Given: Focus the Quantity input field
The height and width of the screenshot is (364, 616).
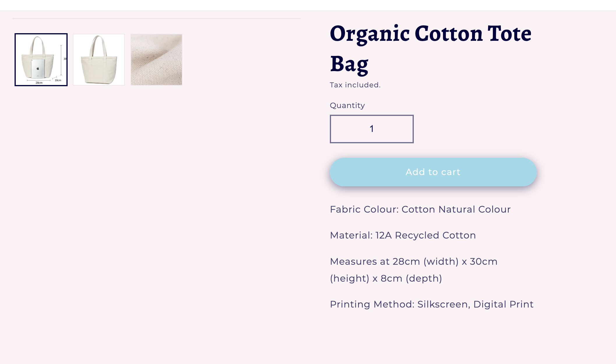Looking at the screenshot, I should tap(372, 129).
